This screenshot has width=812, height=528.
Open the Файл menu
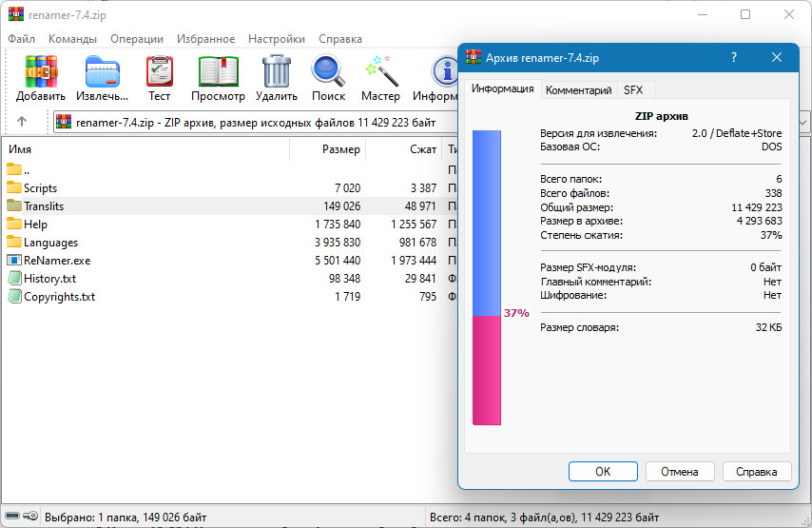[x=22, y=39]
